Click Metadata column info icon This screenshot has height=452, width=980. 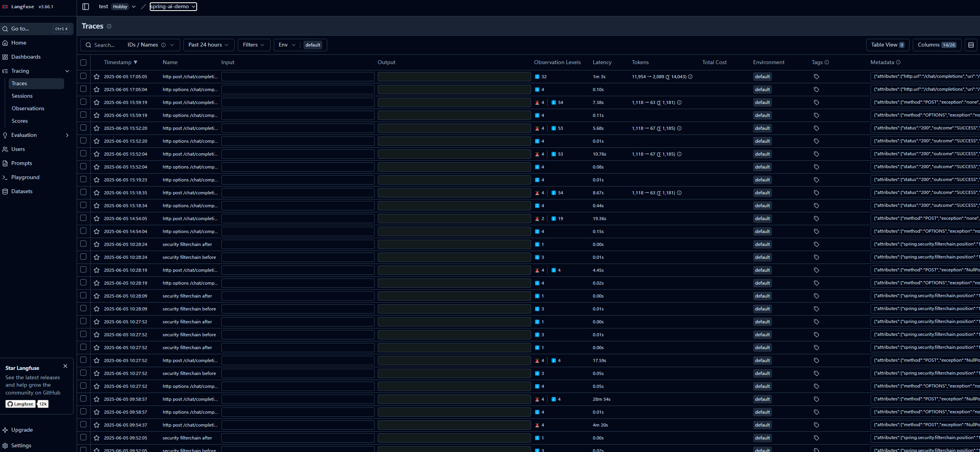coord(898,62)
